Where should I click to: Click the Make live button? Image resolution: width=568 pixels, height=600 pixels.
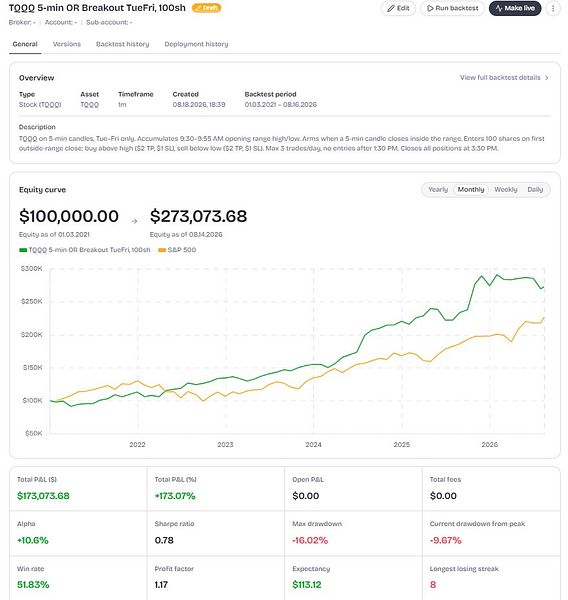(515, 8)
